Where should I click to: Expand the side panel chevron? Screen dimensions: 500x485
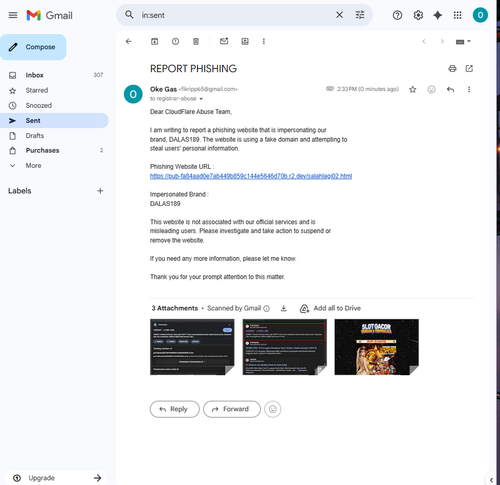(491, 480)
